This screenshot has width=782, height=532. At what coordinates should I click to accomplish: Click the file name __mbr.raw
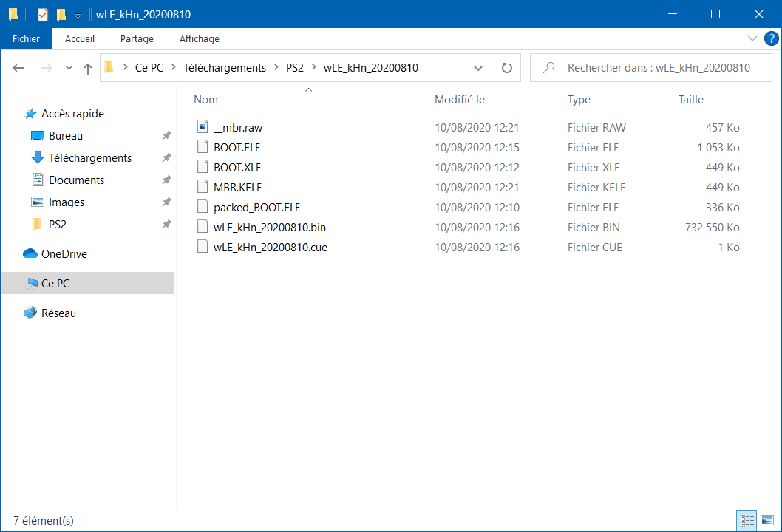coord(238,128)
